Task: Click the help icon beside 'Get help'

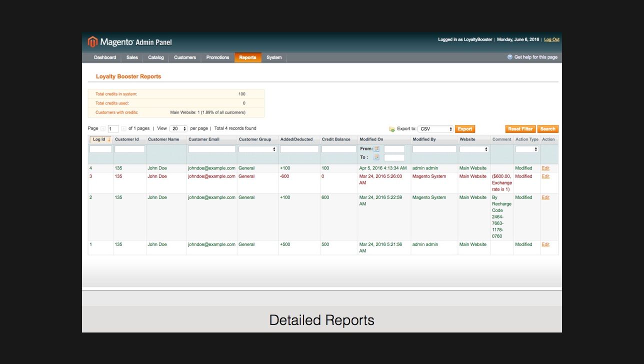Action: click(509, 57)
